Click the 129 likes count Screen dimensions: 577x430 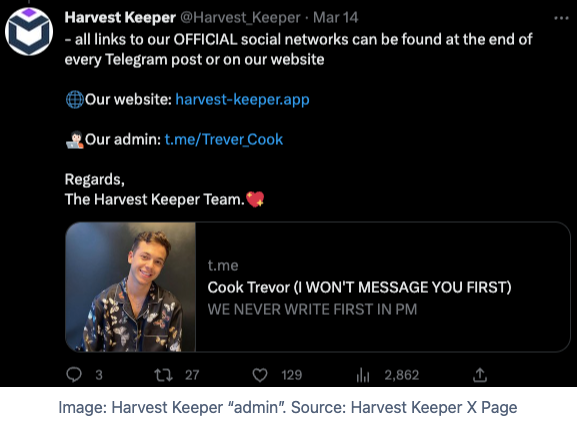click(x=292, y=375)
